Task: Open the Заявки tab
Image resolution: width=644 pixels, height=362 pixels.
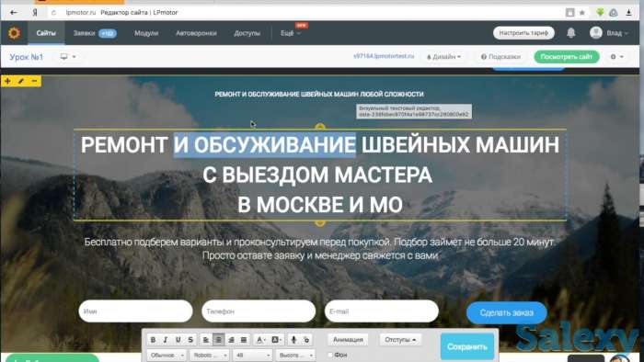Action: point(95,33)
